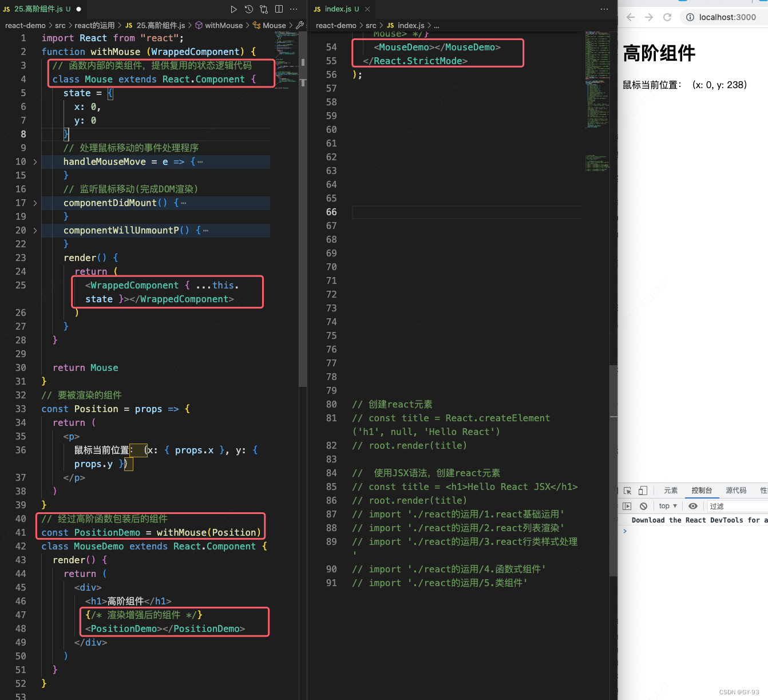
Task: Click the left editor minimap
Action: point(286,60)
